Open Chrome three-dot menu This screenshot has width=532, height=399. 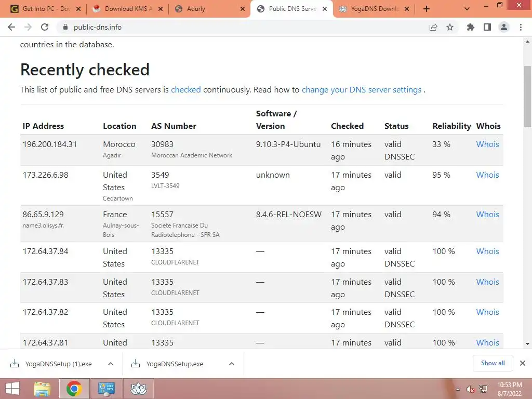(x=521, y=27)
